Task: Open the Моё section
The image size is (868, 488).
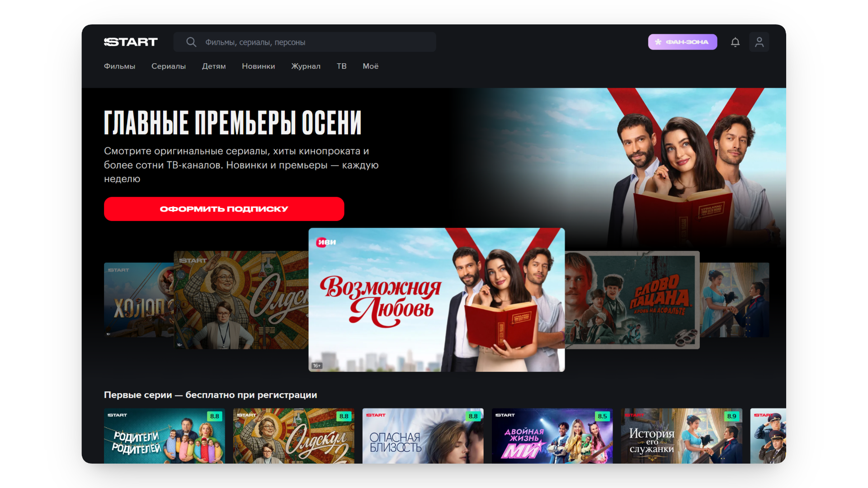Action: (370, 66)
